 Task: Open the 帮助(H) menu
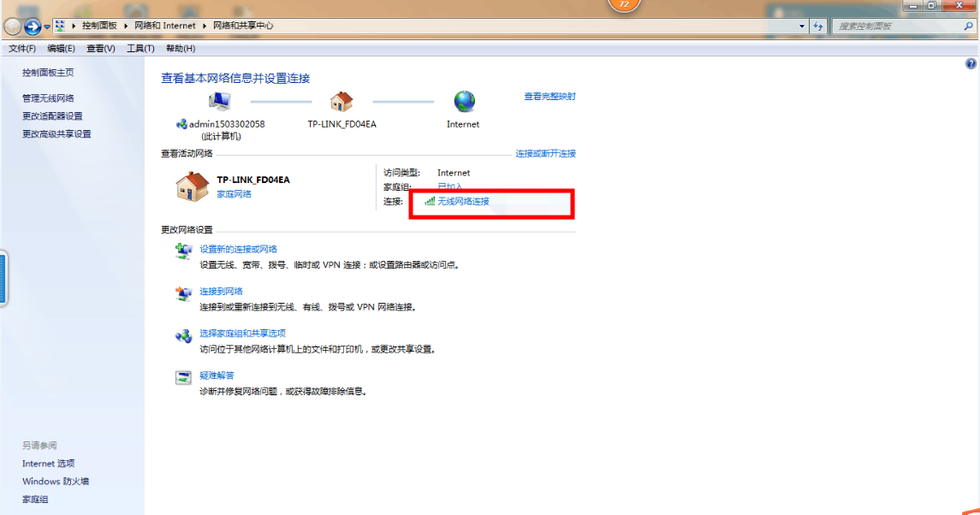click(x=181, y=48)
